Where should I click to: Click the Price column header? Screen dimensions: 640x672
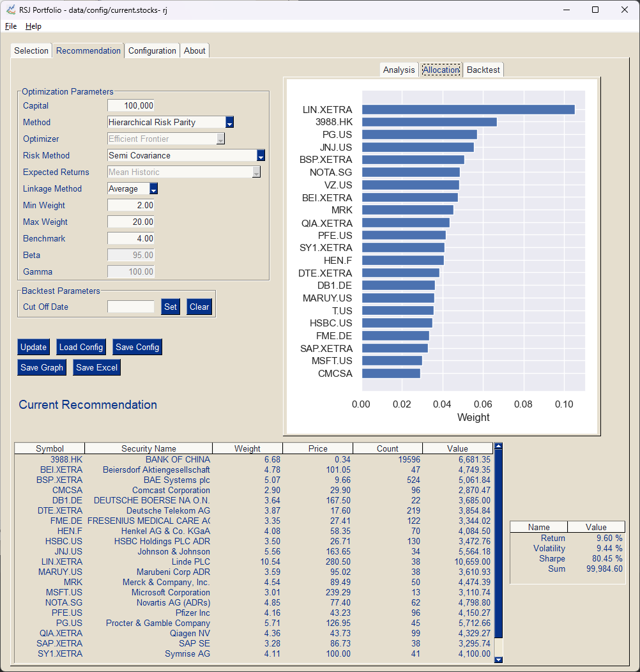(317, 448)
